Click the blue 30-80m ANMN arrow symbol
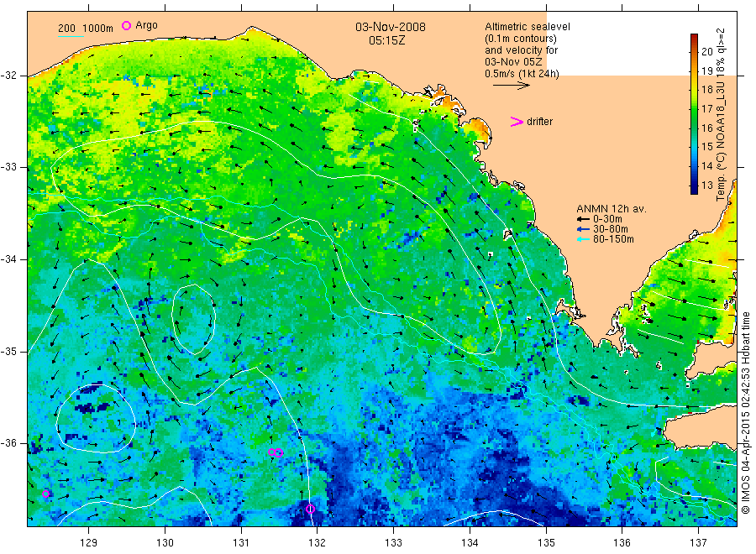Image resolution: width=756 pixels, height=554 pixels. (x=583, y=229)
